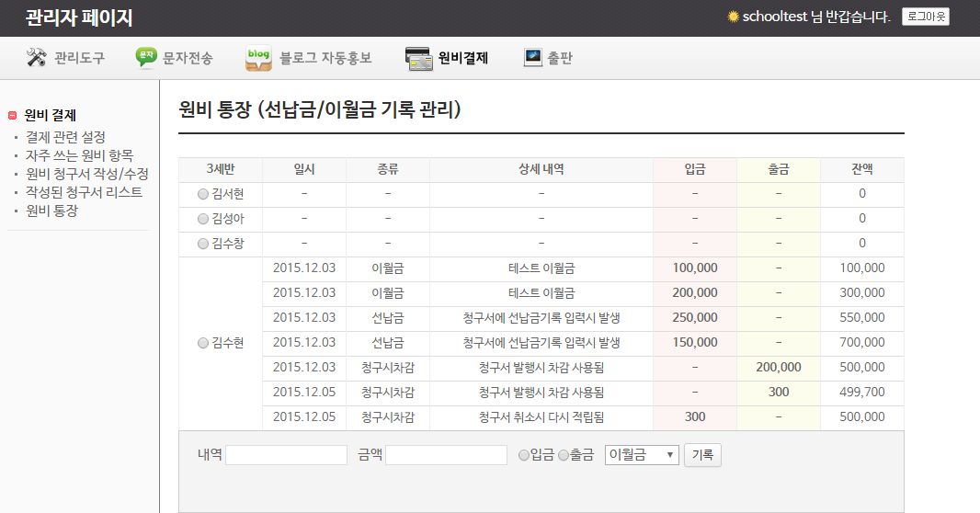
Task: Click the green speech bubble 문자전송 icon
Action: tap(146, 58)
